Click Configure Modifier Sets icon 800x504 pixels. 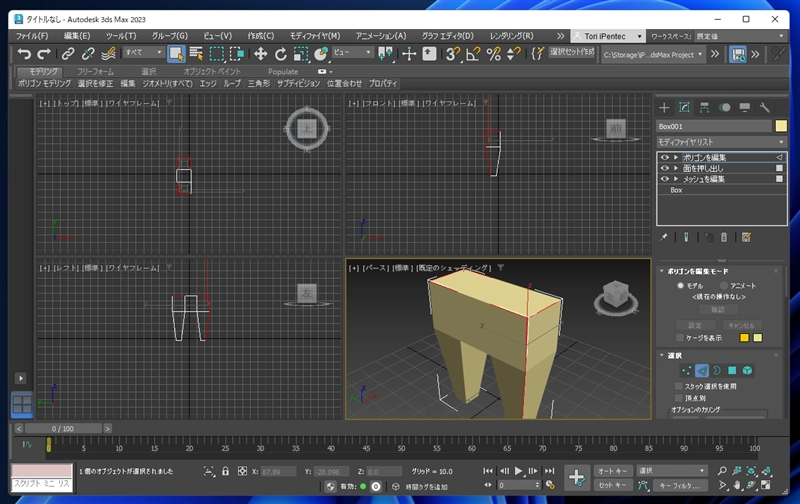[x=746, y=237]
